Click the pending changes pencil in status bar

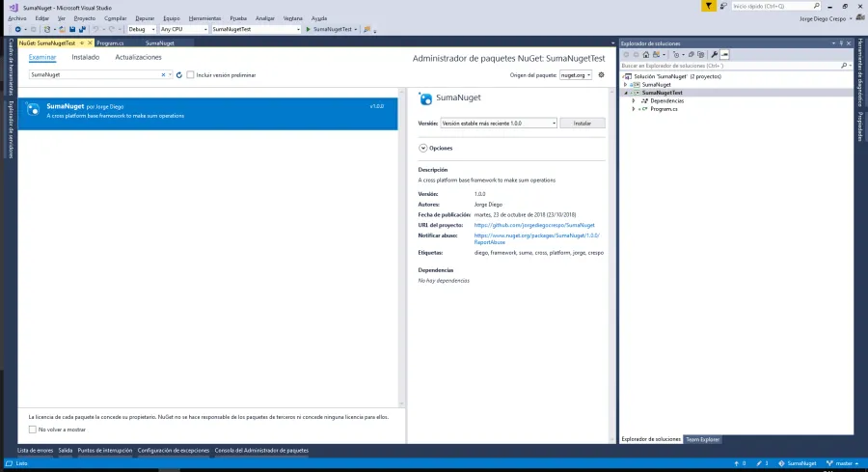[x=759, y=463]
